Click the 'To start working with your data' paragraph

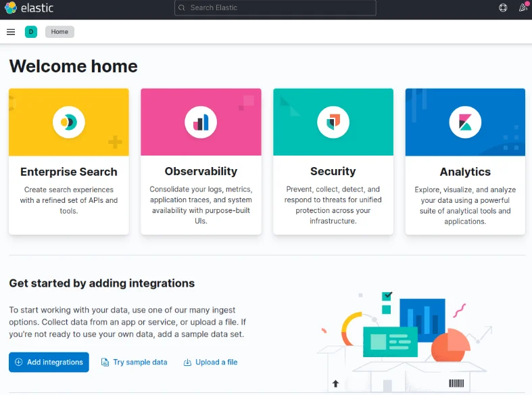tap(128, 322)
